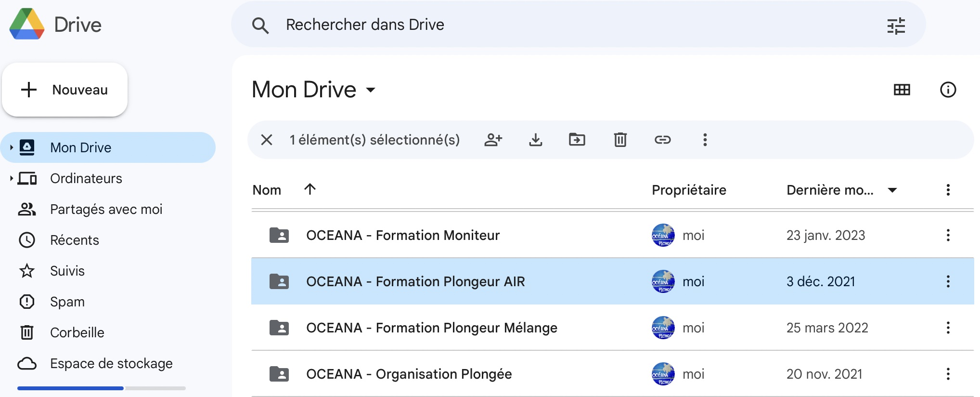Click '1 élément(s) sélectionné(s)' label
This screenshot has width=980, height=397.
374,140
